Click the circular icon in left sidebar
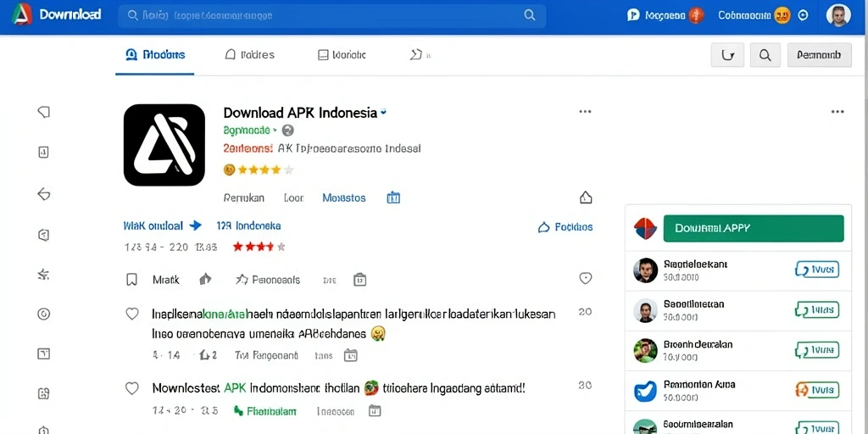The image size is (868, 434). (44, 314)
